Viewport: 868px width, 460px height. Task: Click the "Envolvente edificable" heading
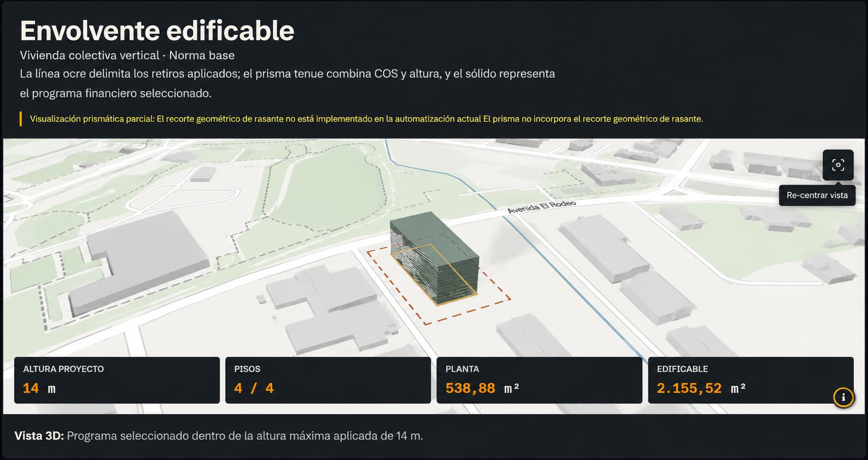[157, 31]
